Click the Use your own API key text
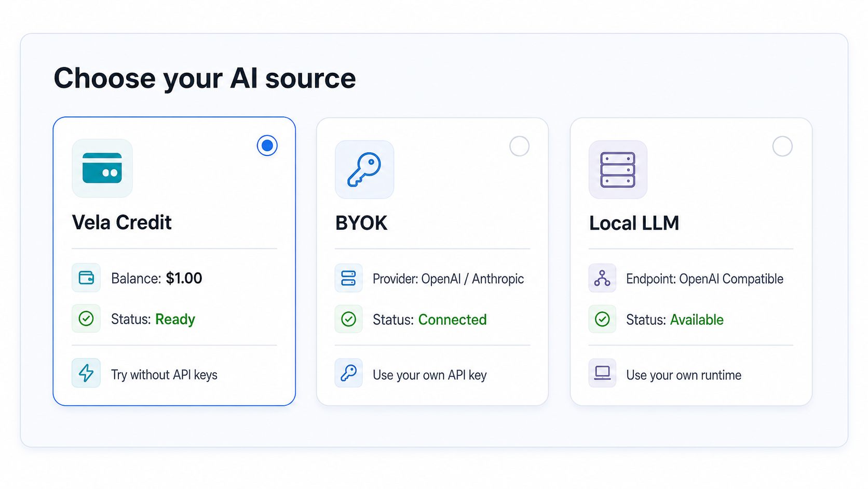Viewport: 868px width, 489px height. (430, 375)
